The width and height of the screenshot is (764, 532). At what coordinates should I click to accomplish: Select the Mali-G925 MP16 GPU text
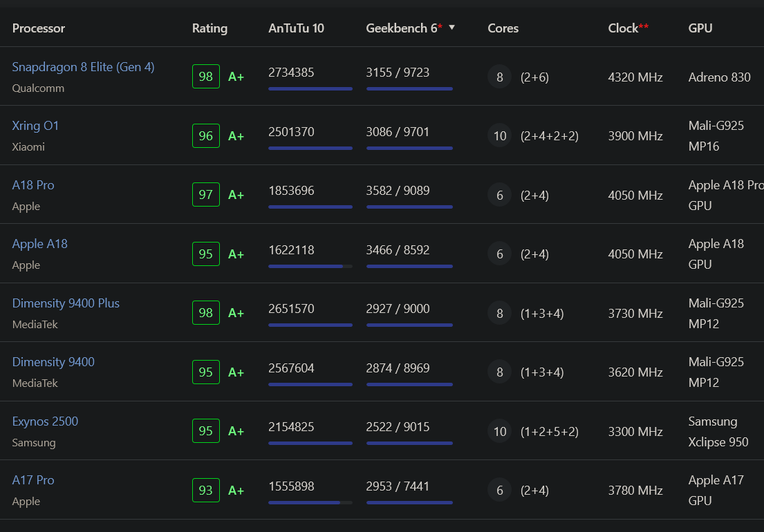[x=716, y=136]
